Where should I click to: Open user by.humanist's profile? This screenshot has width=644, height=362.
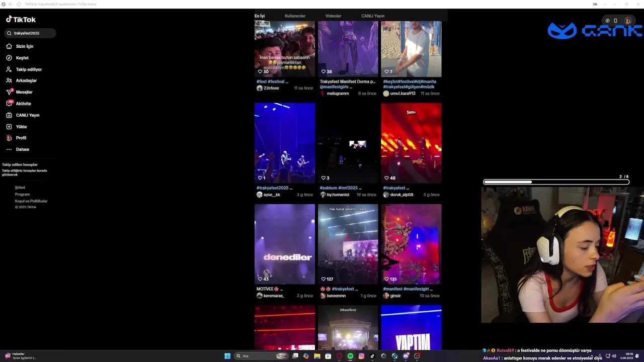335,195
